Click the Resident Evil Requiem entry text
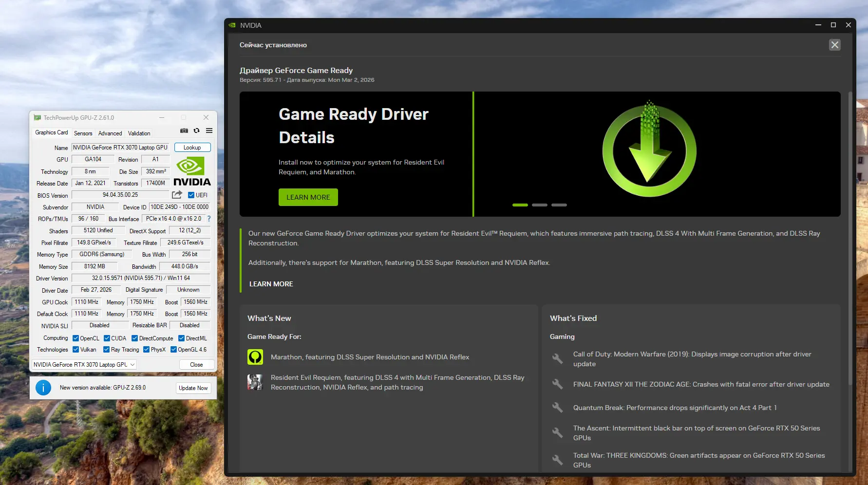 click(397, 382)
